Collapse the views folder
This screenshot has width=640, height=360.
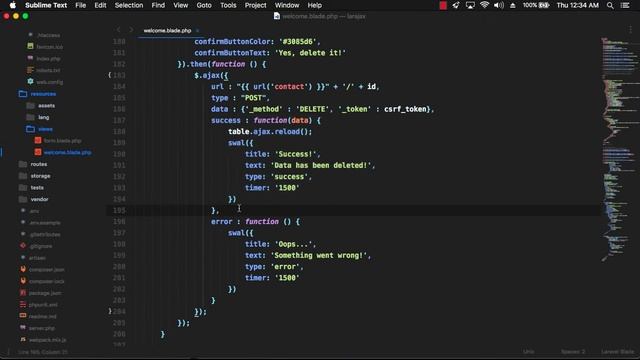30,129
